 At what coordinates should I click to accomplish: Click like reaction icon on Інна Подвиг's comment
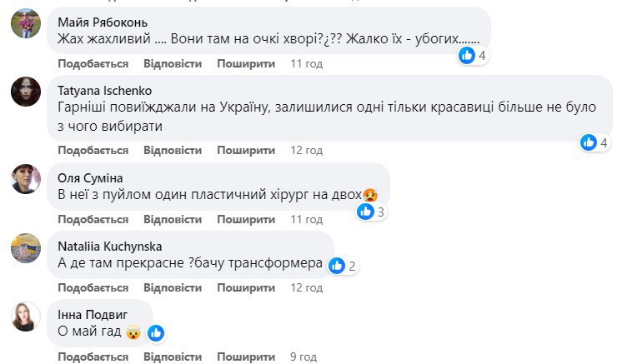156,333
